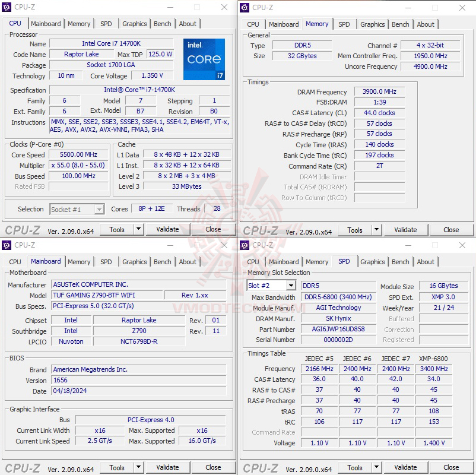Open the Bench tab in the Mainboard window

point(163,262)
